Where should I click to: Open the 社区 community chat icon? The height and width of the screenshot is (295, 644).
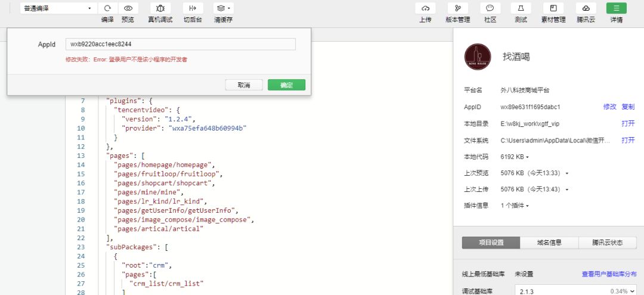pos(490,8)
